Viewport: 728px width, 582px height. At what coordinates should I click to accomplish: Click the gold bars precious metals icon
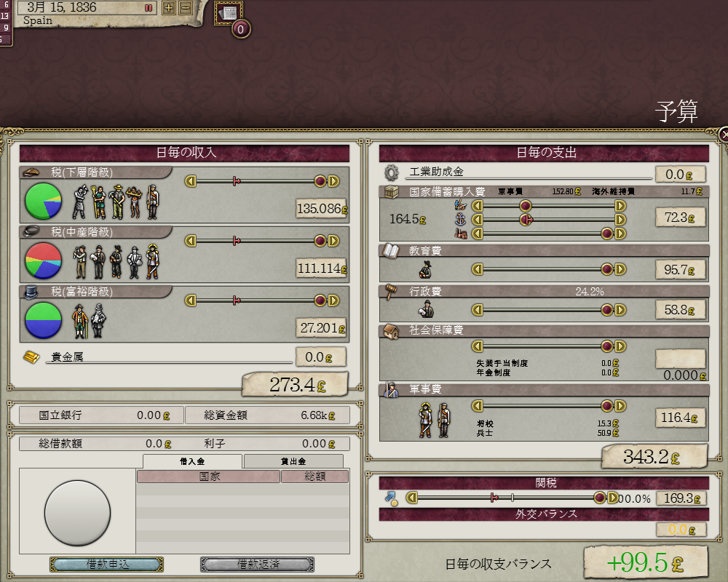[31, 357]
